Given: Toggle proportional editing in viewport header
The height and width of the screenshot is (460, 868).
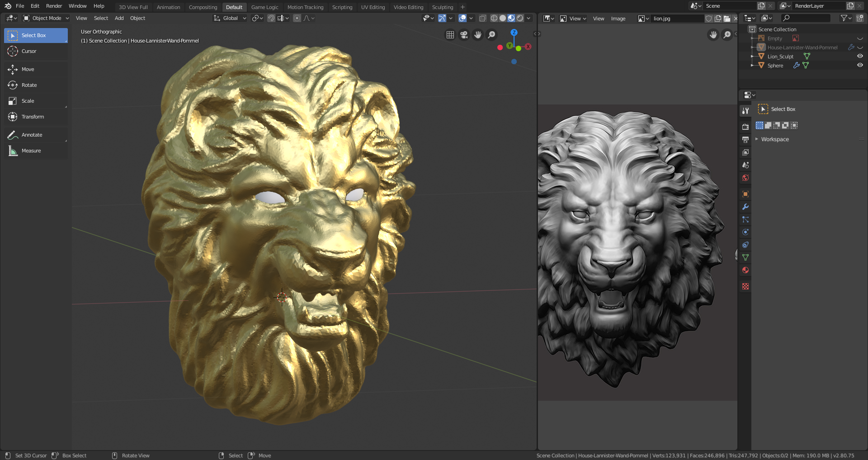Looking at the screenshot, I should [297, 18].
